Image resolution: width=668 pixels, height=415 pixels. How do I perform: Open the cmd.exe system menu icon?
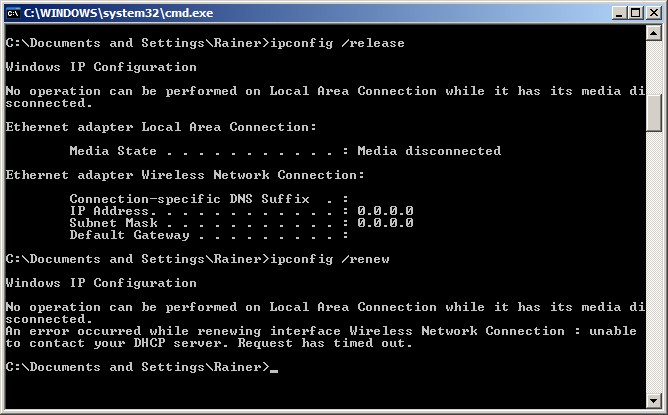point(14,13)
